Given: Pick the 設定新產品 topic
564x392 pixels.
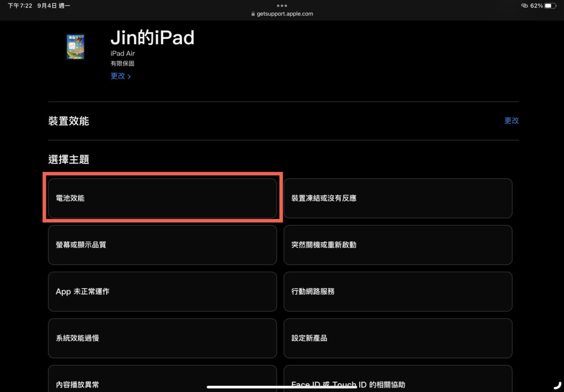Looking at the screenshot, I should pyautogui.click(x=398, y=338).
